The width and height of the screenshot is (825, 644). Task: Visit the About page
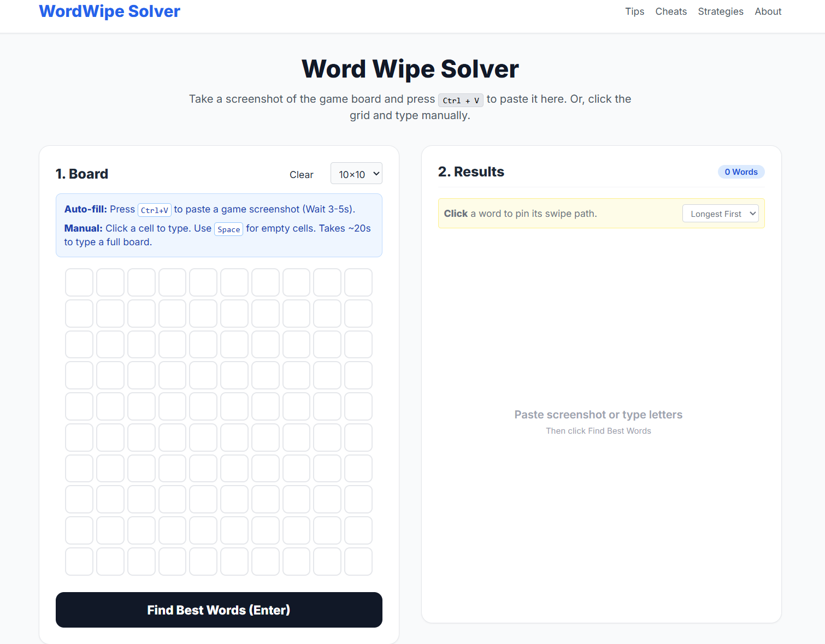(x=768, y=11)
